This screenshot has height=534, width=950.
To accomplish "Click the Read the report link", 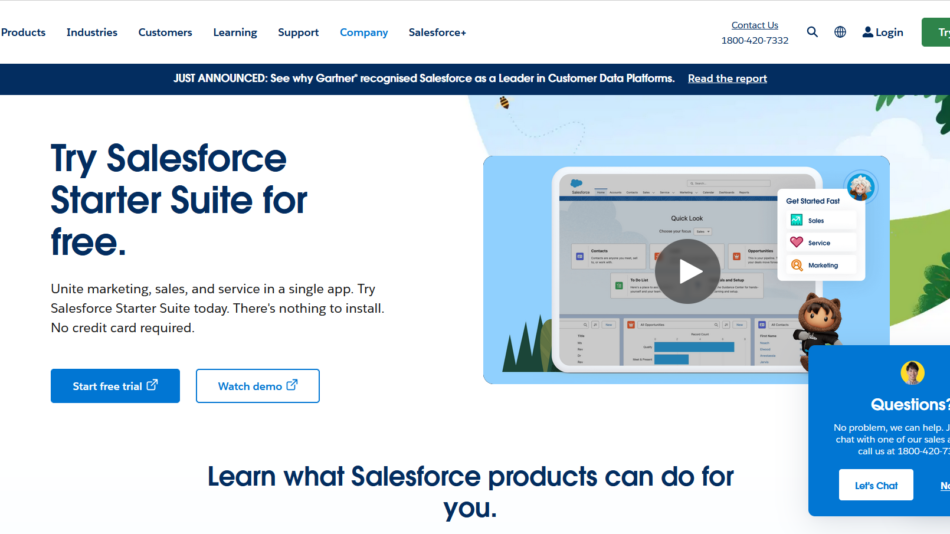I will [x=727, y=78].
